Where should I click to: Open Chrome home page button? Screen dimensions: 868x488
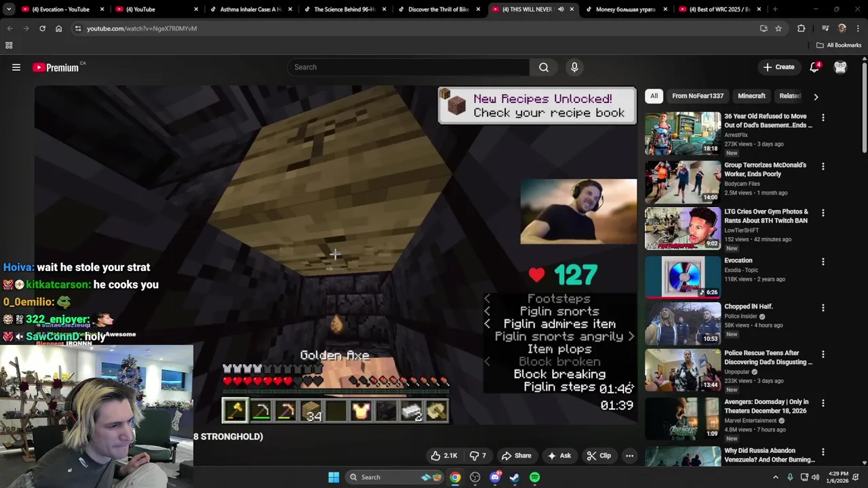click(58, 28)
